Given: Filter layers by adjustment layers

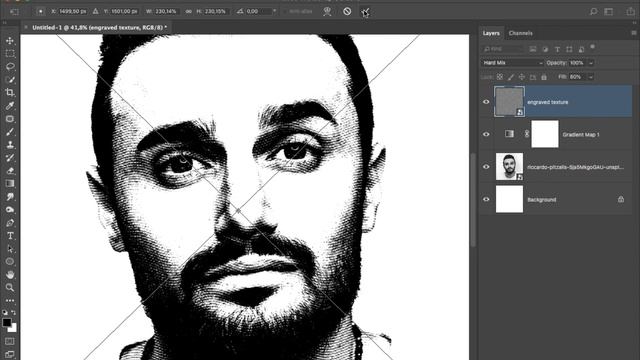Looking at the screenshot, I should [x=545, y=49].
